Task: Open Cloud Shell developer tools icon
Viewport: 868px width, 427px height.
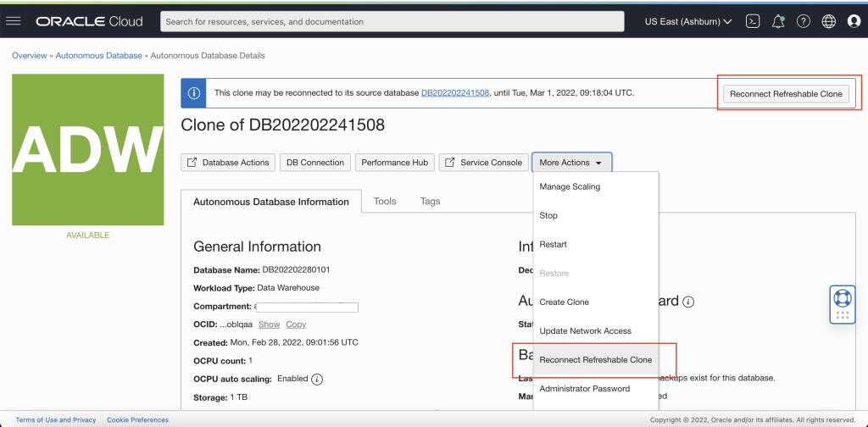Action: click(753, 21)
